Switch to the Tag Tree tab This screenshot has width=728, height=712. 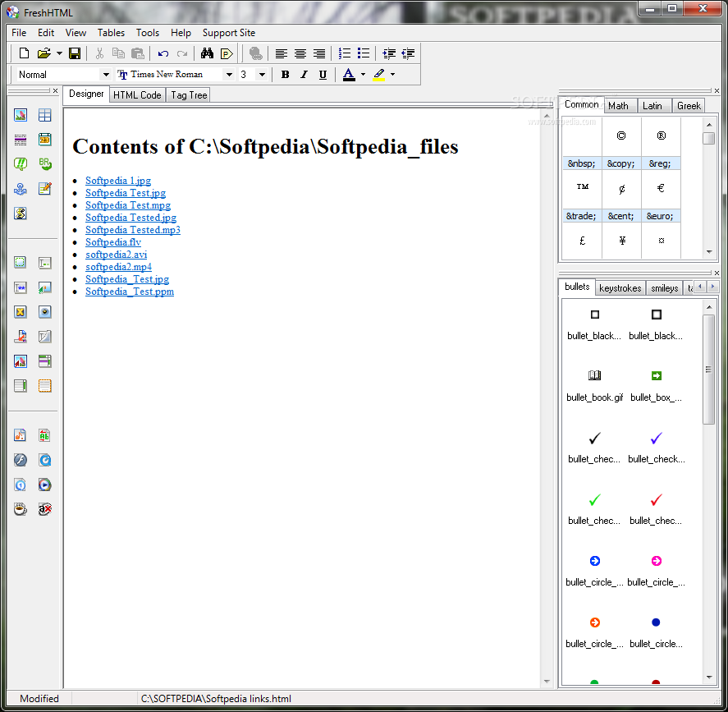tap(189, 95)
